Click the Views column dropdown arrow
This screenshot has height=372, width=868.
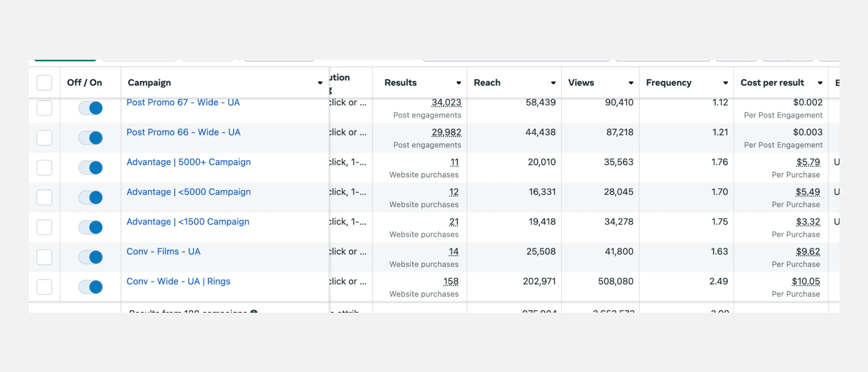[x=631, y=83]
